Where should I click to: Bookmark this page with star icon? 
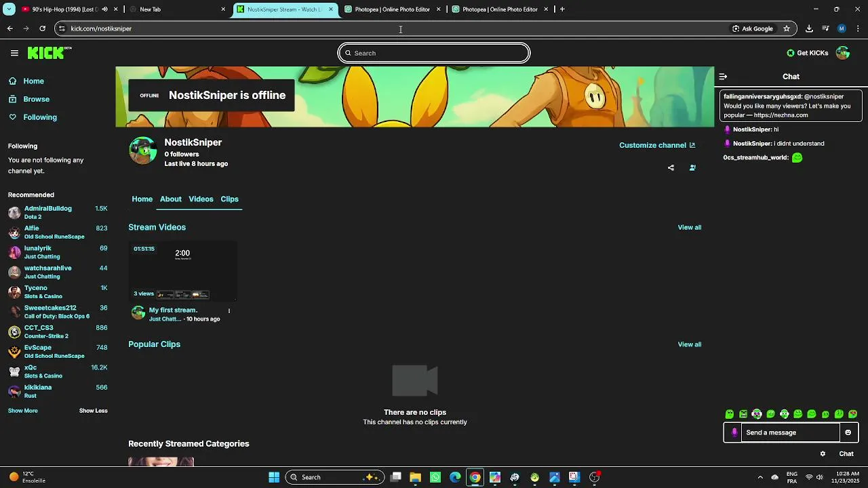pos(787,28)
